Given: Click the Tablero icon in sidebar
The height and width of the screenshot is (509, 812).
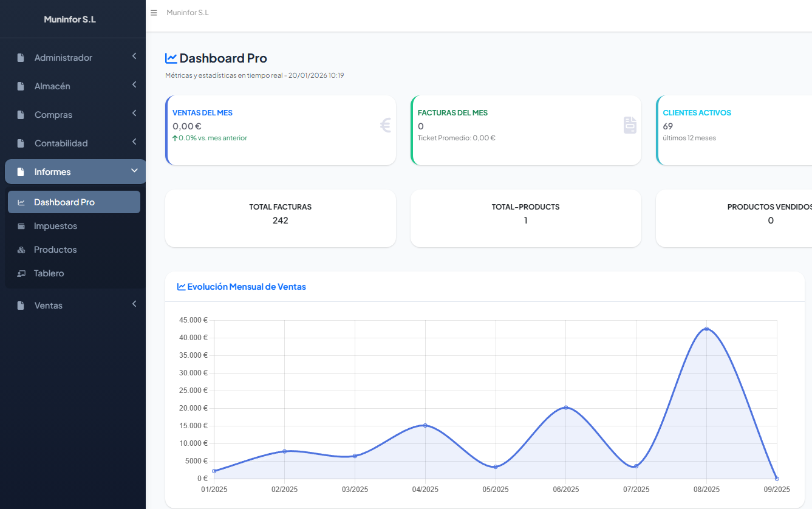Looking at the screenshot, I should tap(21, 274).
